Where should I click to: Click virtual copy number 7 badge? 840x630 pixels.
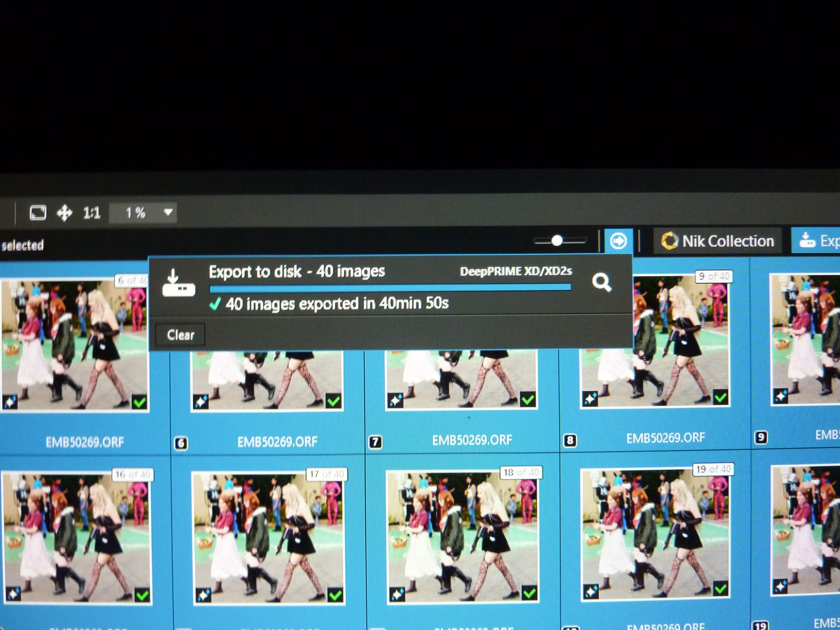click(375, 442)
